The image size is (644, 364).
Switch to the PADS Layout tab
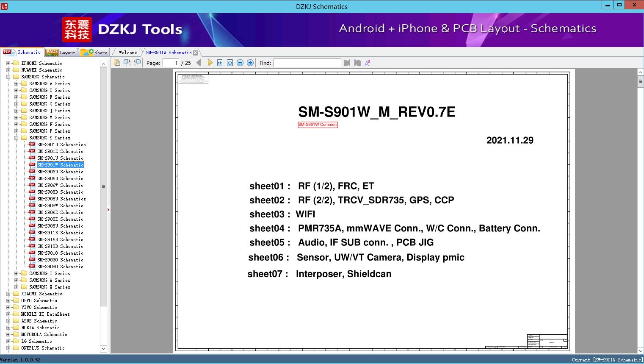pyautogui.click(x=61, y=53)
